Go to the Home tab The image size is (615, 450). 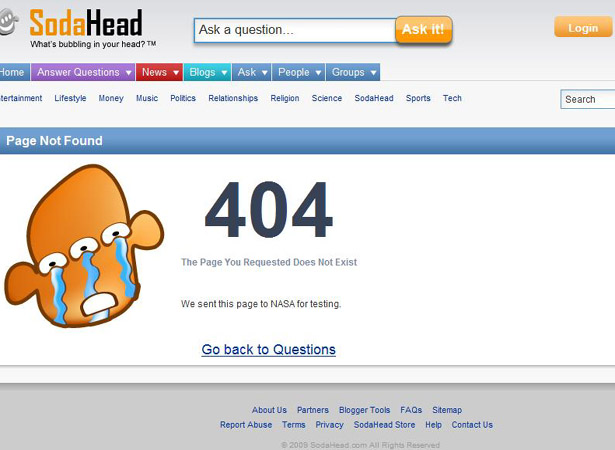(x=13, y=72)
